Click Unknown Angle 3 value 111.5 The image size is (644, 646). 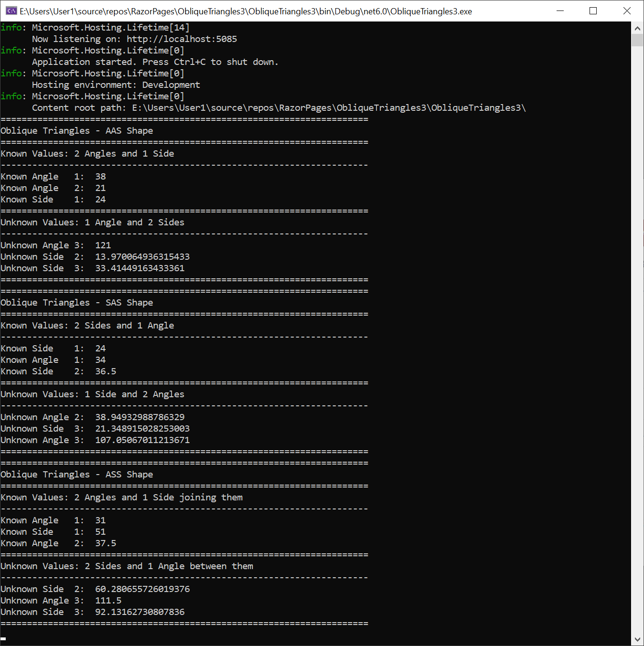click(x=108, y=601)
